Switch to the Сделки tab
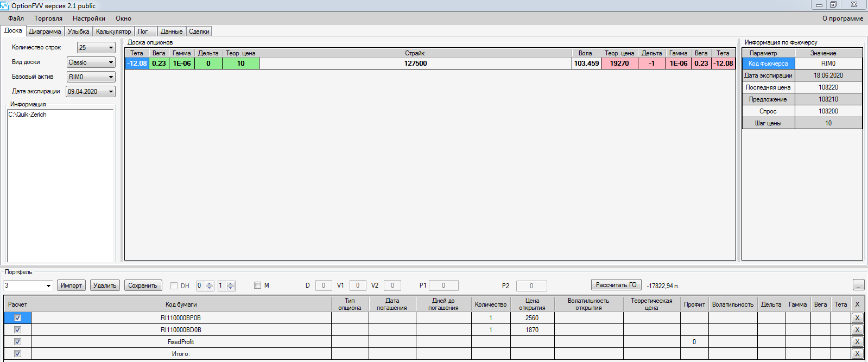Viewport: 868px width, 362px height. pyautogui.click(x=199, y=31)
